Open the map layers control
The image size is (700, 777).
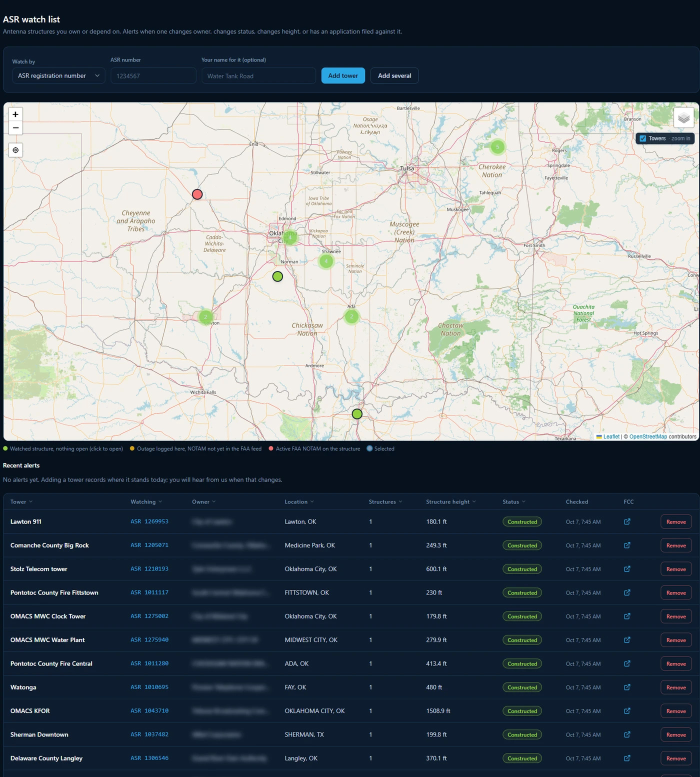(x=683, y=118)
